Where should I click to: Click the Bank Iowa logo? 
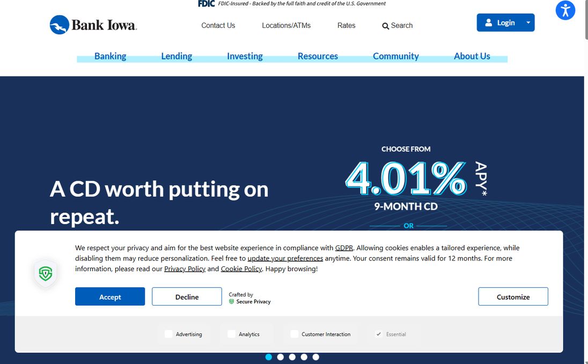coord(93,25)
